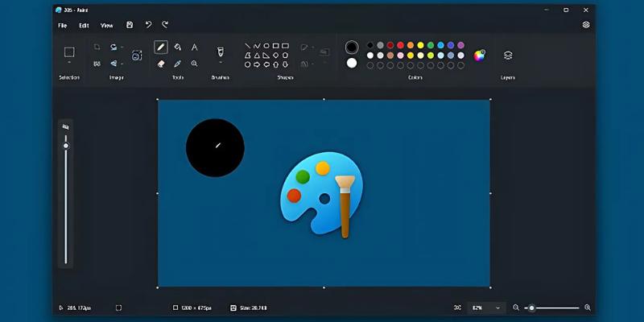Screen dimensions: 644x322
Task: Pick the Rectangle shape
Action: point(275,46)
